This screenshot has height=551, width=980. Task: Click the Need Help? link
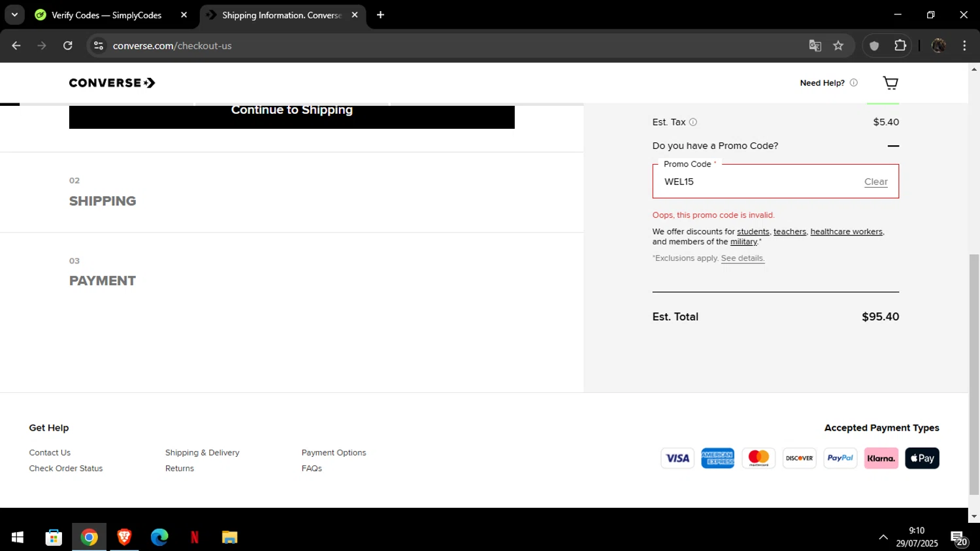[822, 83]
